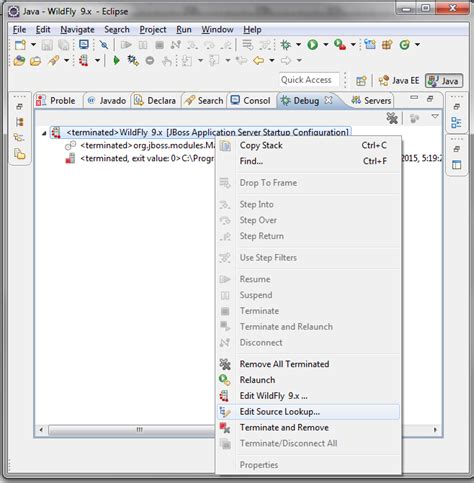
Task: Open the Debug configurations dropdown arrow
Action: [x=298, y=44]
